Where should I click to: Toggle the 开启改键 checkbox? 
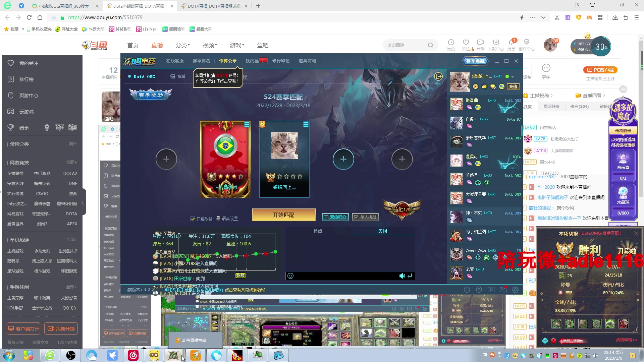pos(193,219)
